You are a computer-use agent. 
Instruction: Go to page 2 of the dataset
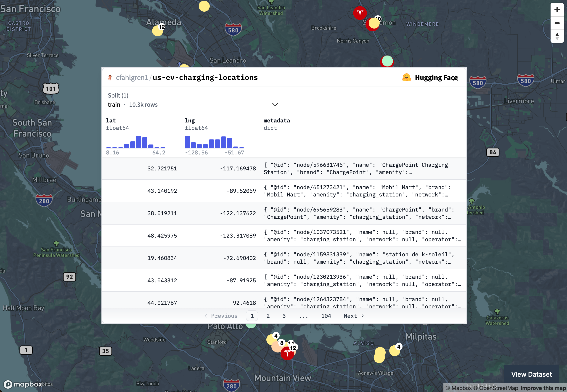click(268, 316)
